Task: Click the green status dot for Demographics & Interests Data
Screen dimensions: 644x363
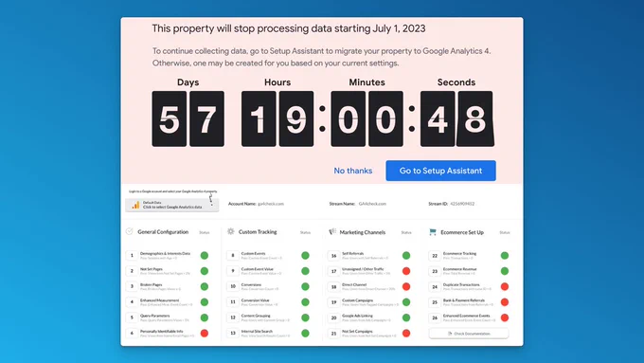Action: 205,255
